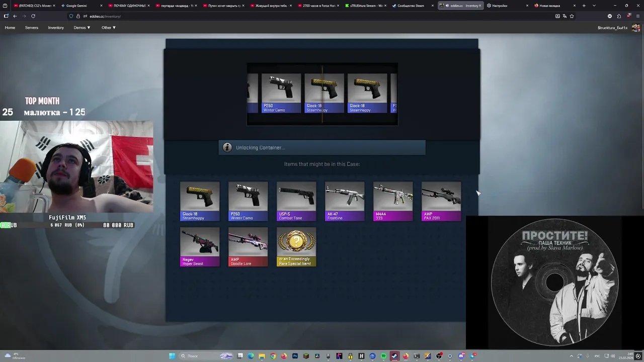Open Spotify from the taskbar
The width and height of the screenshot is (644, 362).
383,356
